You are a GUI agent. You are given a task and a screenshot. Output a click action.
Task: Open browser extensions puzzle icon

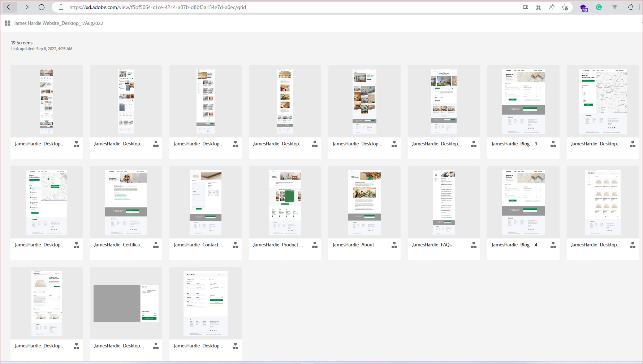point(631,7)
